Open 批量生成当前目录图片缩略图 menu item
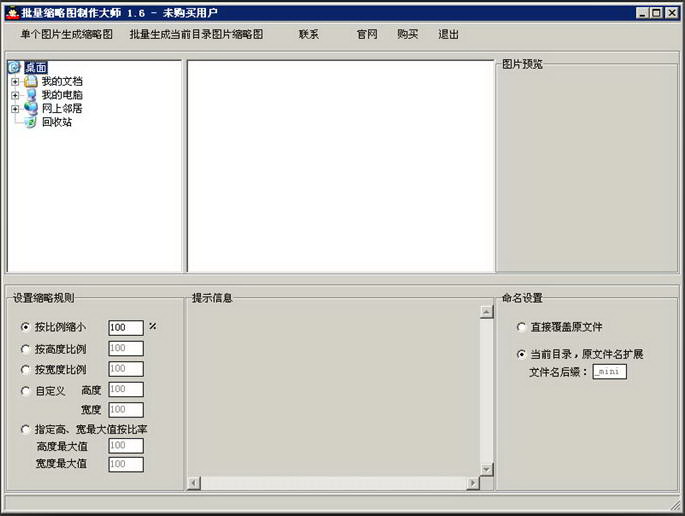 pos(196,34)
